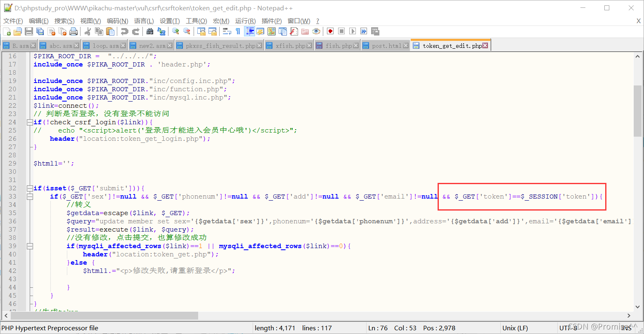Close the post.html tab
Viewport: 644px width, 334px height.
tap(405, 46)
